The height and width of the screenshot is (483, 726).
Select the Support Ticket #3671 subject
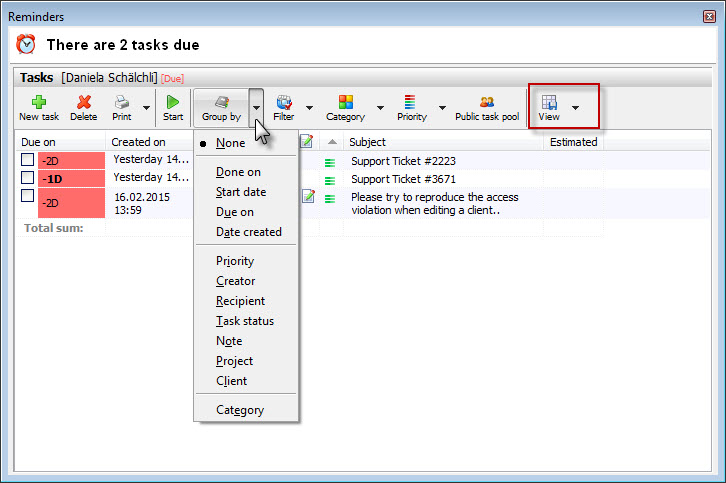(x=403, y=179)
